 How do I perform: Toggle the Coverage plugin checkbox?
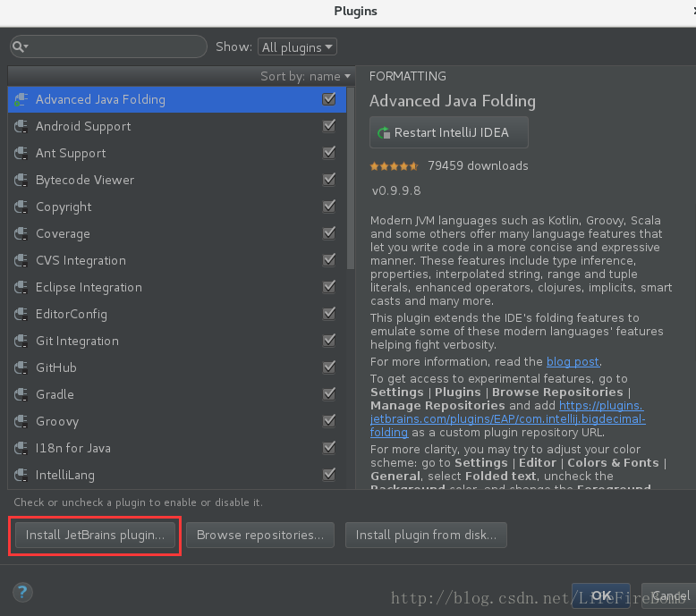(329, 233)
